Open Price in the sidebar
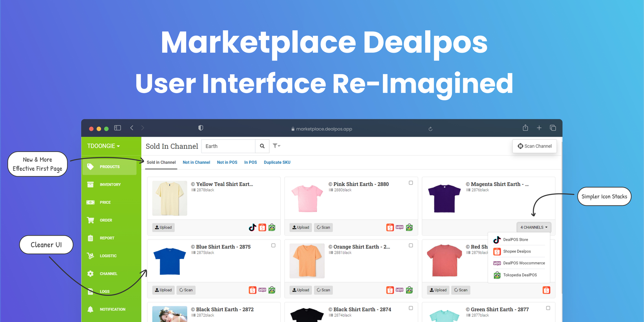644x322 pixels. pyautogui.click(x=110, y=202)
